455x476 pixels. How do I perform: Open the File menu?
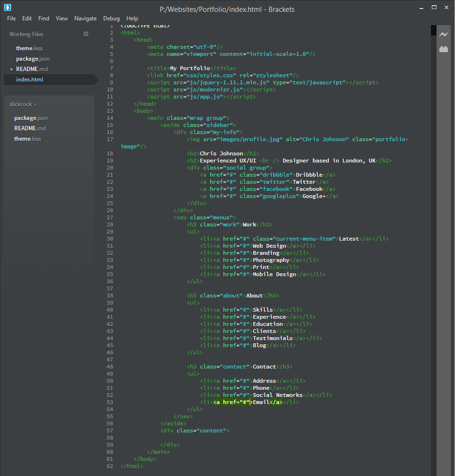point(11,18)
